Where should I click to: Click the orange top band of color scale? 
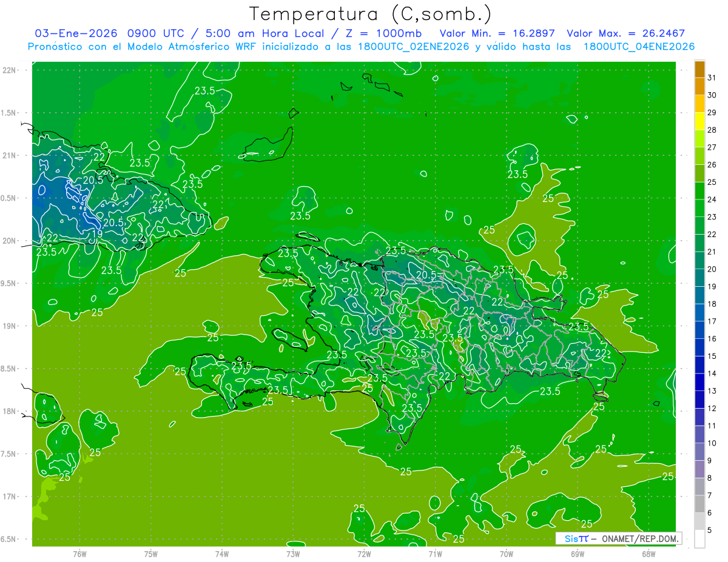(699, 69)
